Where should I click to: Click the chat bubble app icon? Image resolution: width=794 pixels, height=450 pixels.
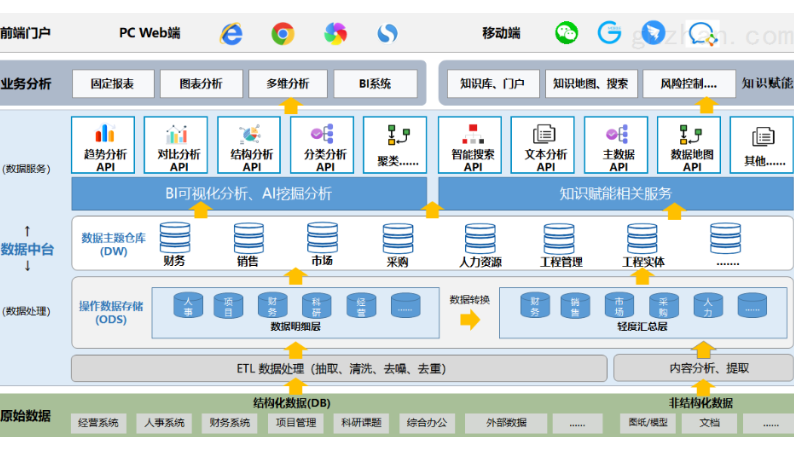click(x=702, y=34)
